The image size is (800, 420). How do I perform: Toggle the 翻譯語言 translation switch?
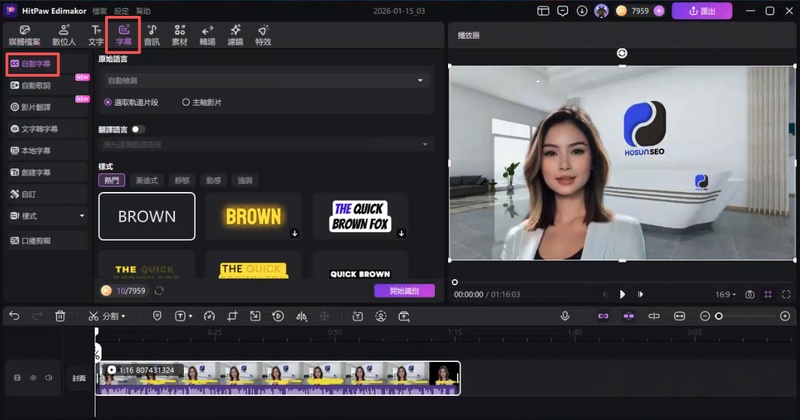click(x=137, y=129)
